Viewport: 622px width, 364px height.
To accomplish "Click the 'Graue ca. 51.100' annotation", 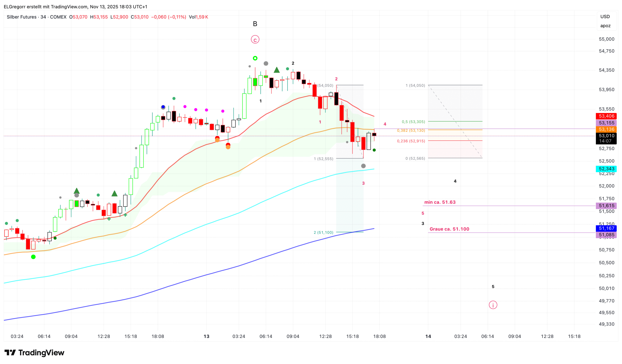I will (449, 229).
